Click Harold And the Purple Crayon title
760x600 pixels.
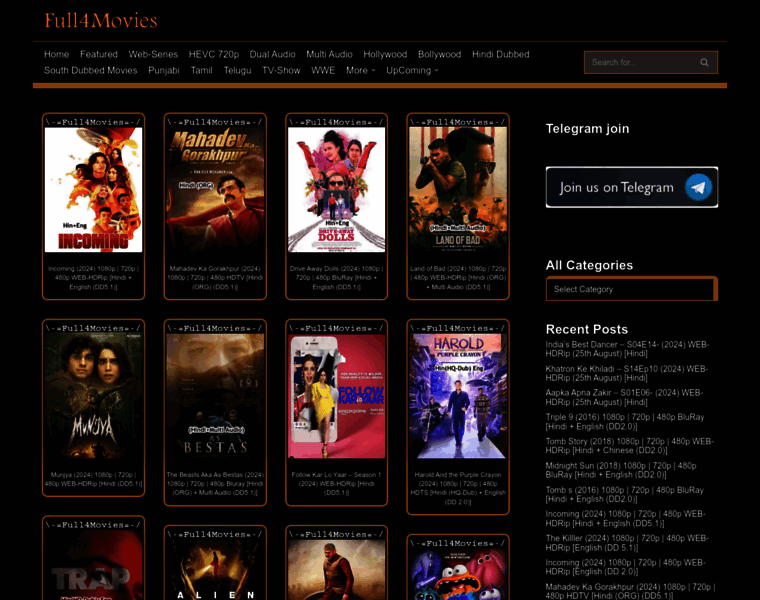(458, 488)
